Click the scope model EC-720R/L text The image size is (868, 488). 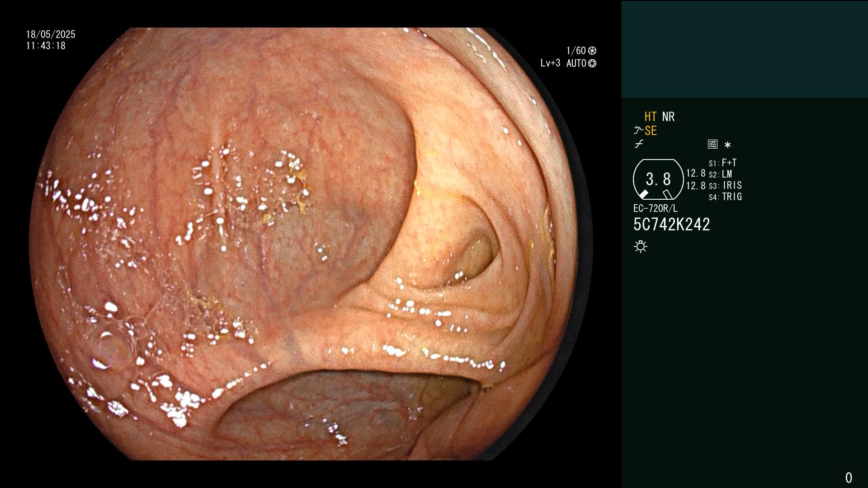pyautogui.click(x=656, y=209)
